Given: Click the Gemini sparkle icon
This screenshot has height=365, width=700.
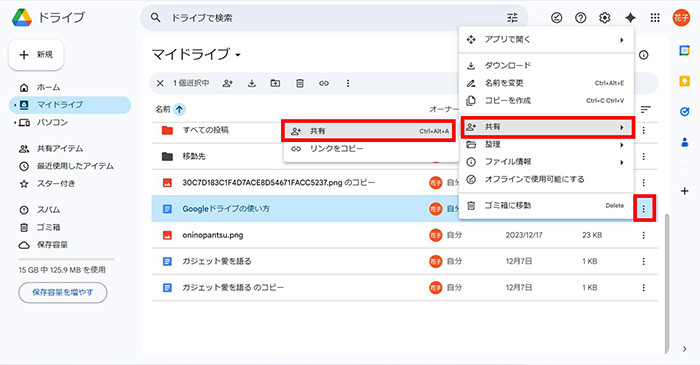Looking at the screenshot, I should tap(630, 18).
